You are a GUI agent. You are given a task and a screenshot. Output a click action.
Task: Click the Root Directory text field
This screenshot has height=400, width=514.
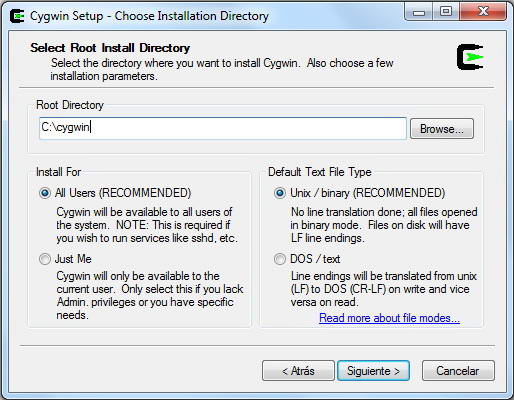click(223, 128)
